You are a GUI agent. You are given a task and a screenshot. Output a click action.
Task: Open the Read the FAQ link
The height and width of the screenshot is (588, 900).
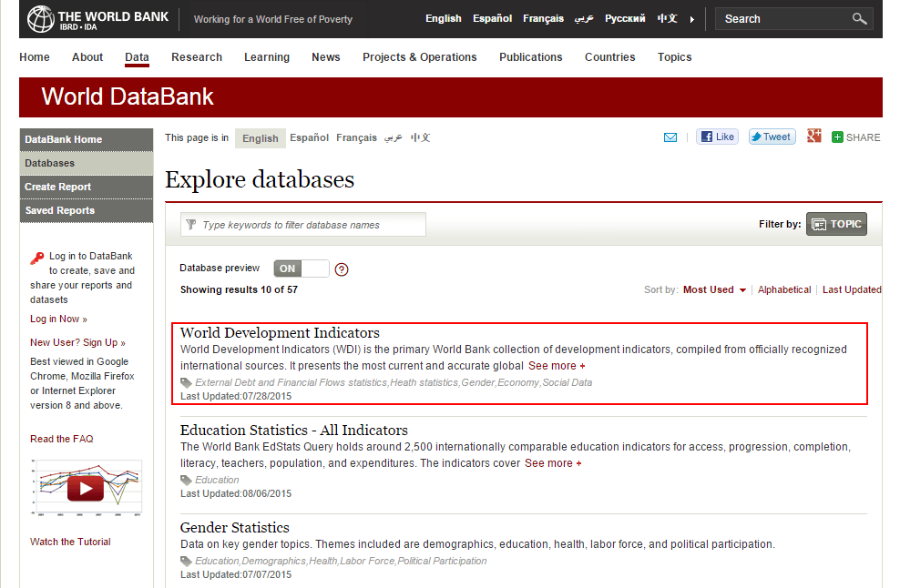pos(61,439)
